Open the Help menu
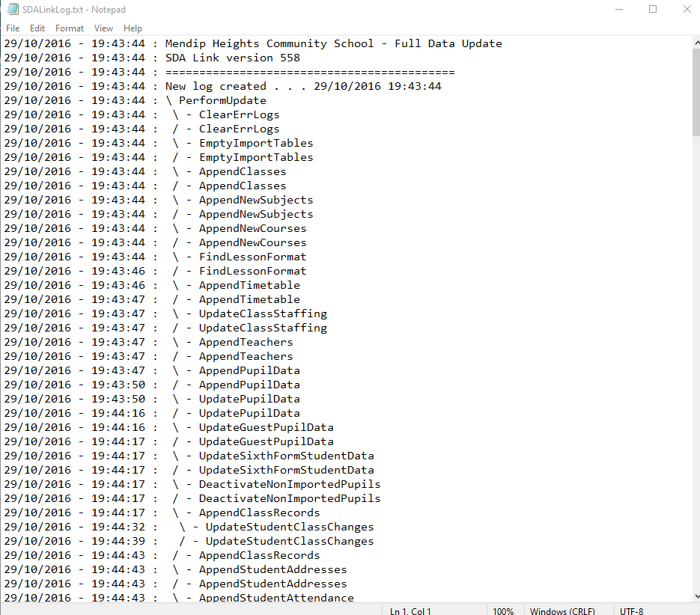 tap(133, 28)
